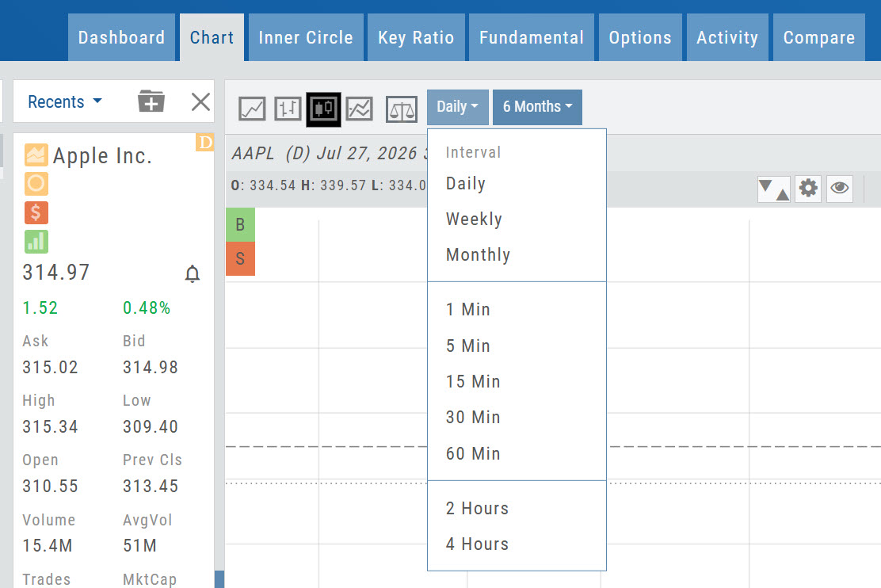
Task: Open the Compare tab
Action: coord(818,38)
